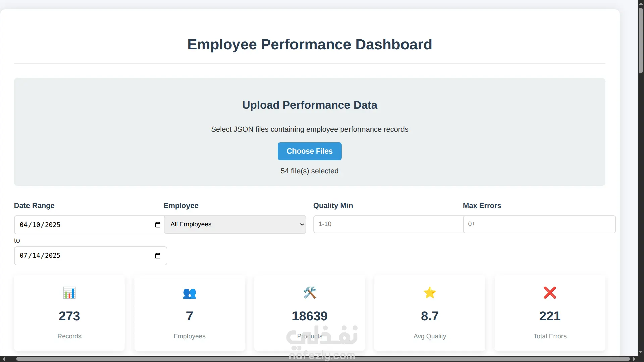Click the hammer-and-wrench Products icon

pos(310,293)
